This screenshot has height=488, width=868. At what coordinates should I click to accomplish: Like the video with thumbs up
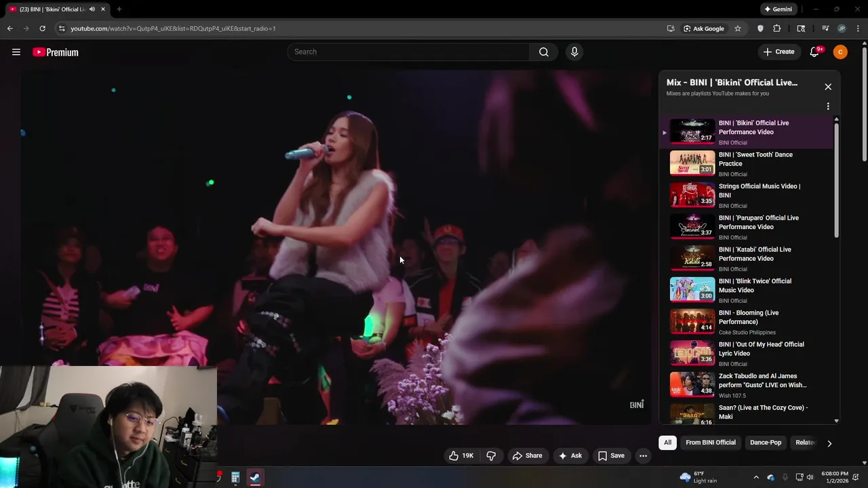point(461,455)
